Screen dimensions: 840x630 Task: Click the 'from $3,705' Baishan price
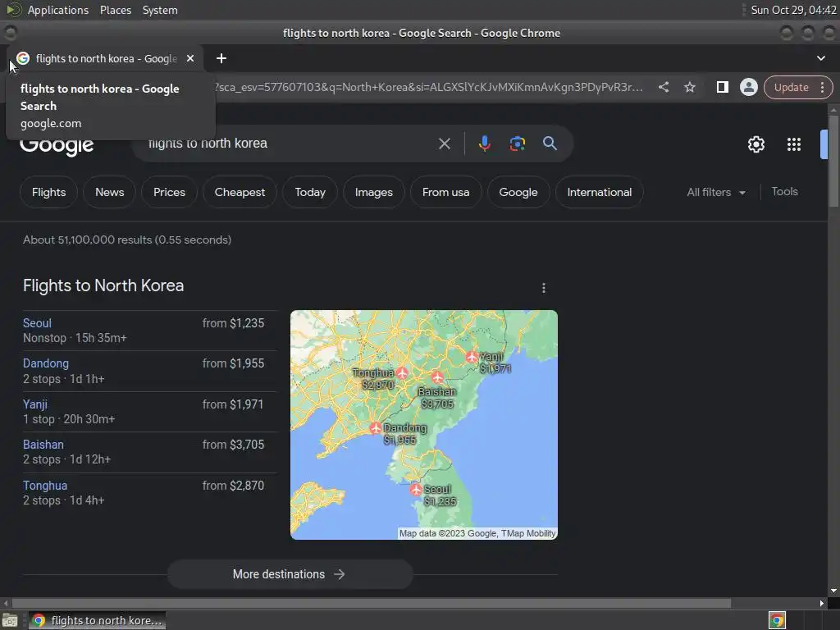pos(233,445)
